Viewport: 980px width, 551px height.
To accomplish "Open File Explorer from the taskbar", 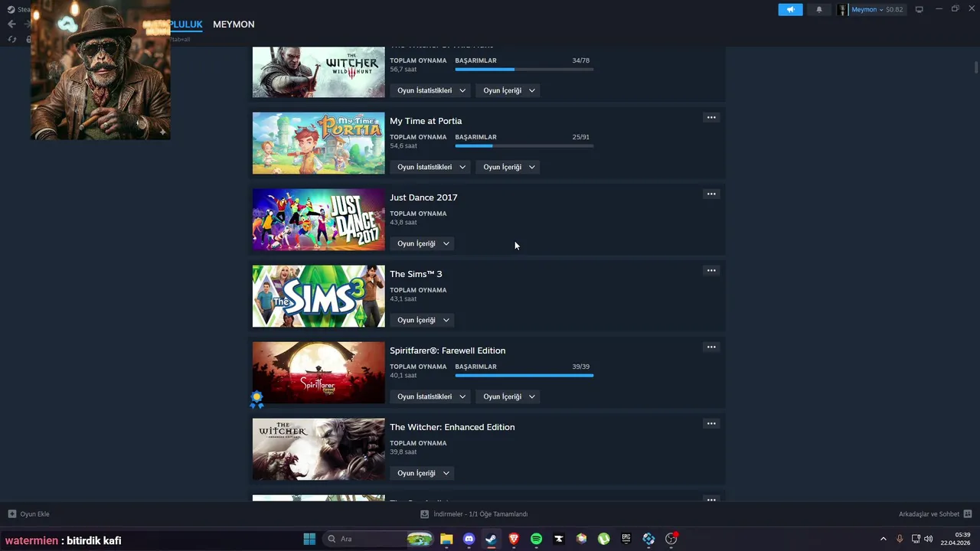I will 446,539.
